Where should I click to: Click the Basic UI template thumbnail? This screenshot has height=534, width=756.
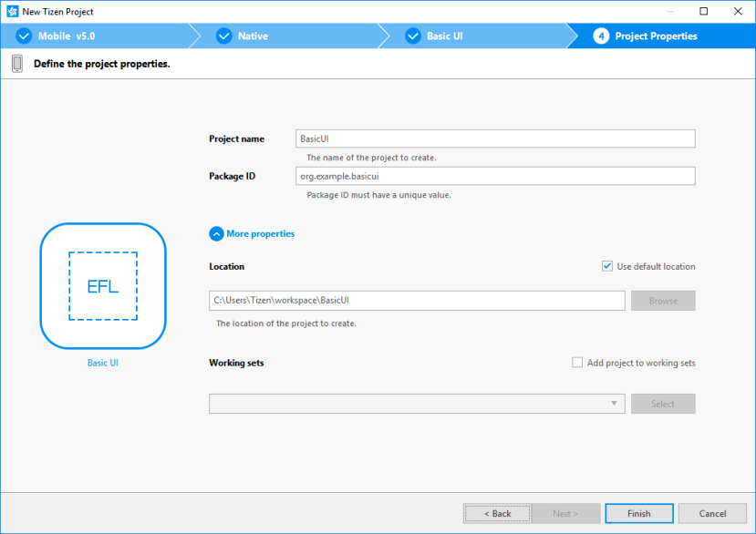point(102,285)
